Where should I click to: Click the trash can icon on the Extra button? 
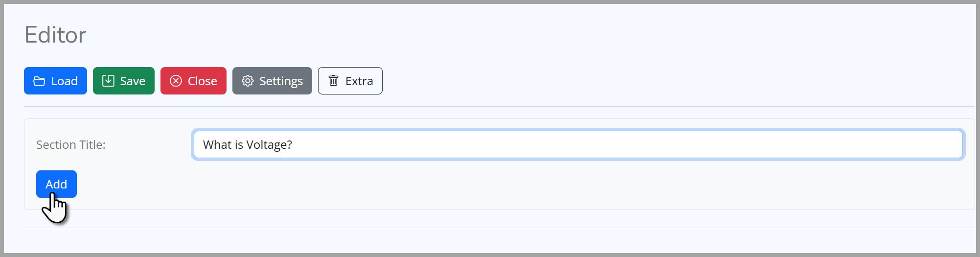pos(333,80)
